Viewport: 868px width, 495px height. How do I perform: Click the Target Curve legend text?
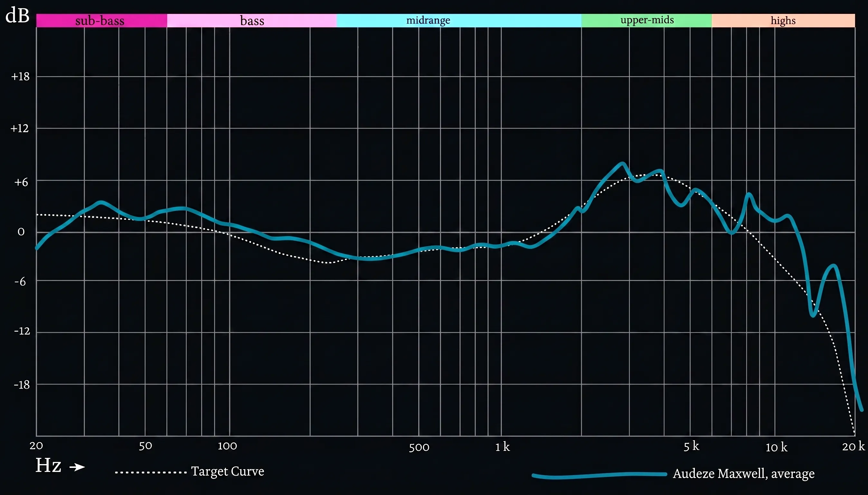228,471
